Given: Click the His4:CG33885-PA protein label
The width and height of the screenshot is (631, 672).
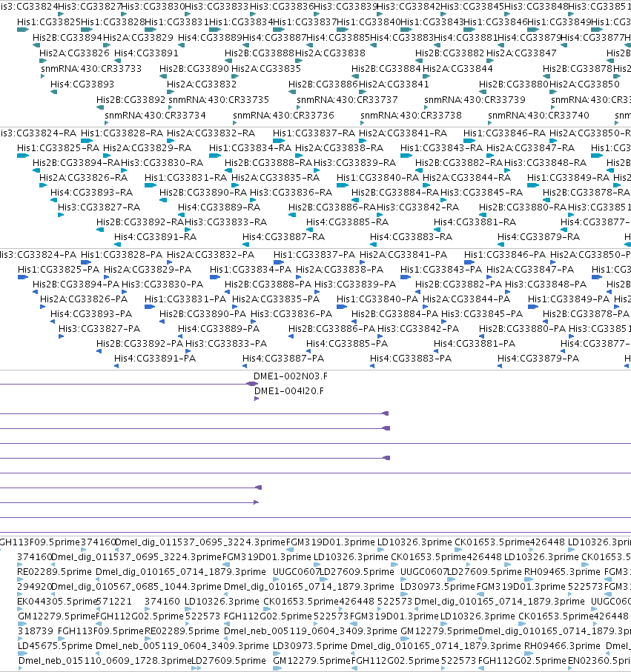Looking at the screenshot, I should click(x=347, y=343).
